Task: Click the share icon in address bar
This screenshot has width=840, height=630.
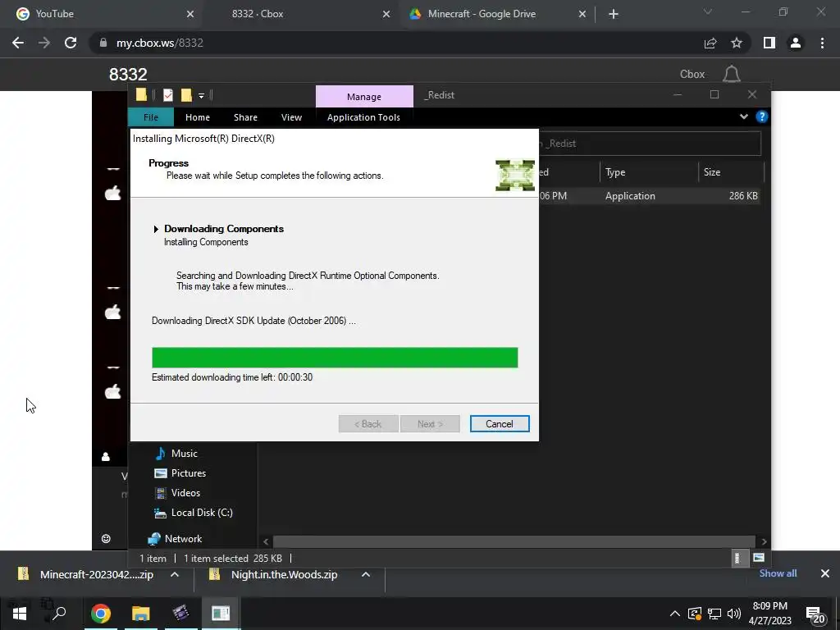Action: point(710,43)
